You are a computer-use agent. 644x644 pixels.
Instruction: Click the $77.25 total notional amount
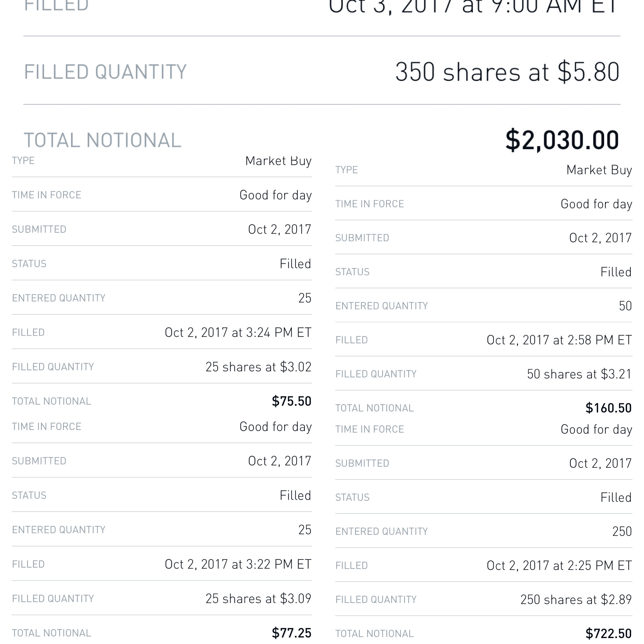[291, 633]
